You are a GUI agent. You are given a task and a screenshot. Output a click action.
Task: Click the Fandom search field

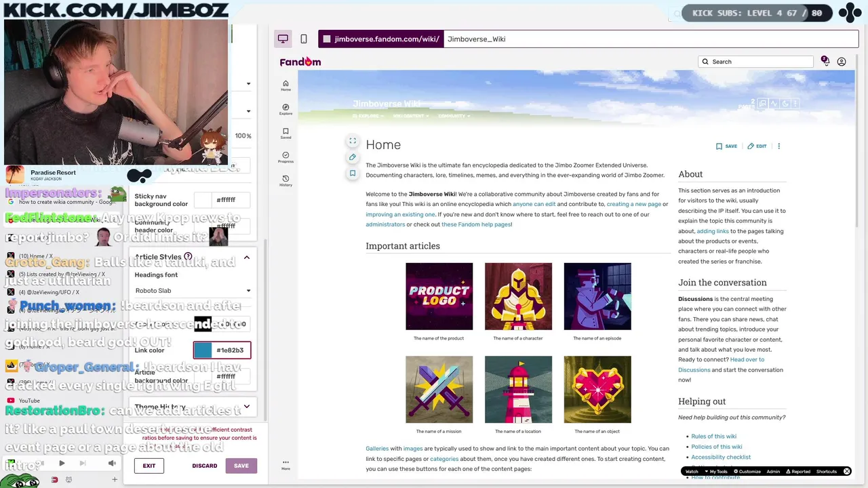click(x=755, y=62)
